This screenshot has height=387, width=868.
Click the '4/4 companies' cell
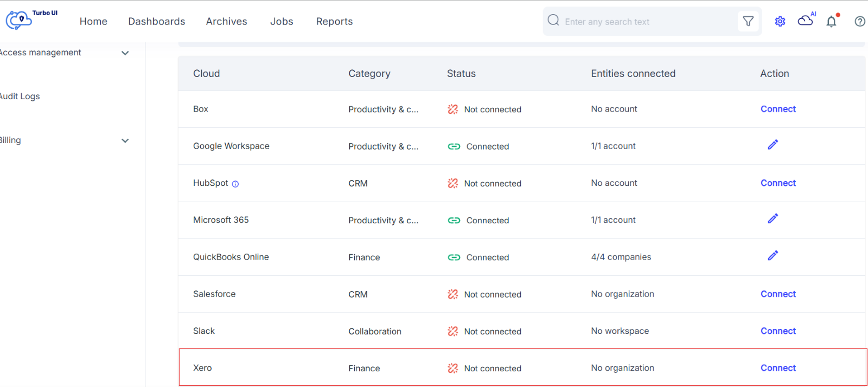tap(621, 257)
